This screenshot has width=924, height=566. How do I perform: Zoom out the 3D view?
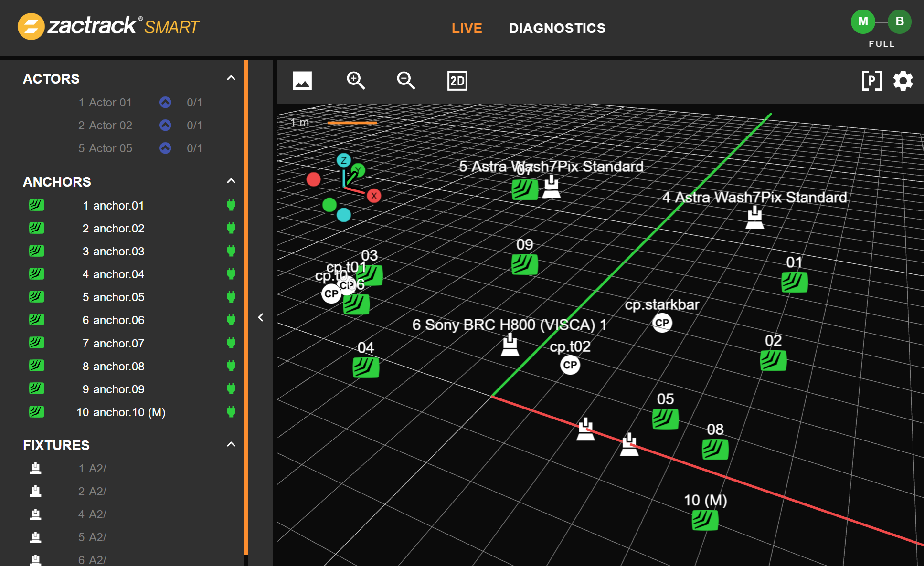pos(406,81)
